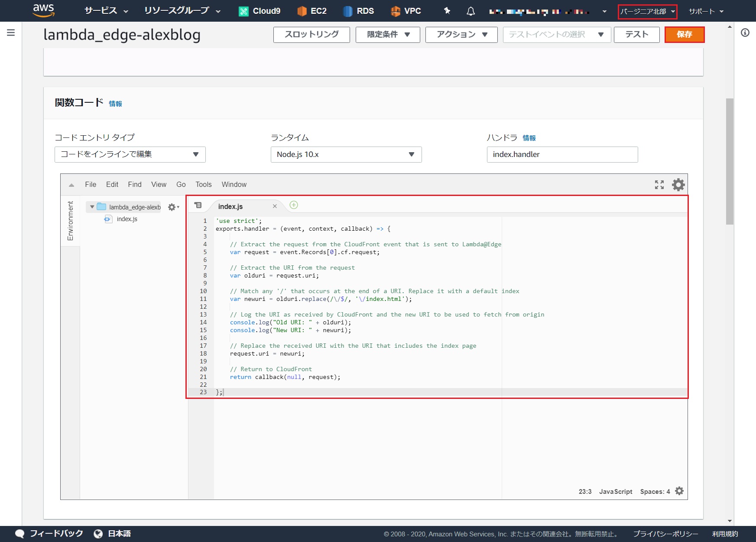Screen dimensions: 756x542
Task: Toggle fullscreen mode for code editor
Action: click(x=659, y=185)
